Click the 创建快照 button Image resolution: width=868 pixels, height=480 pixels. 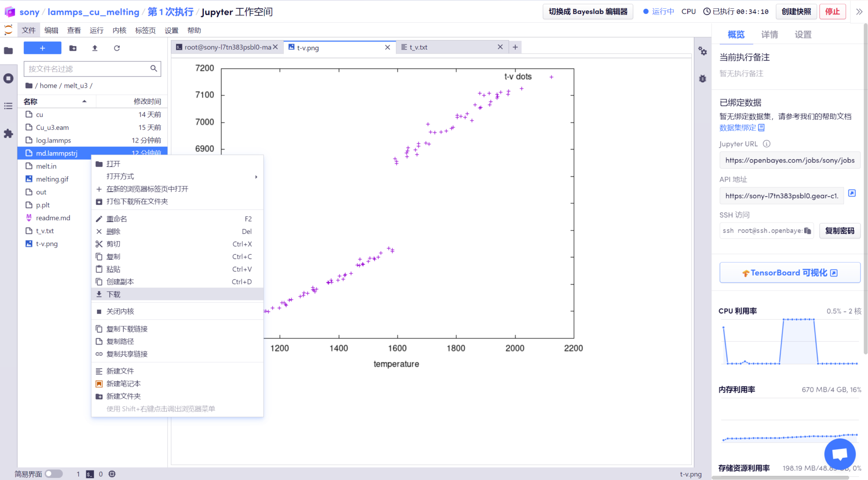tap(796, 12)
